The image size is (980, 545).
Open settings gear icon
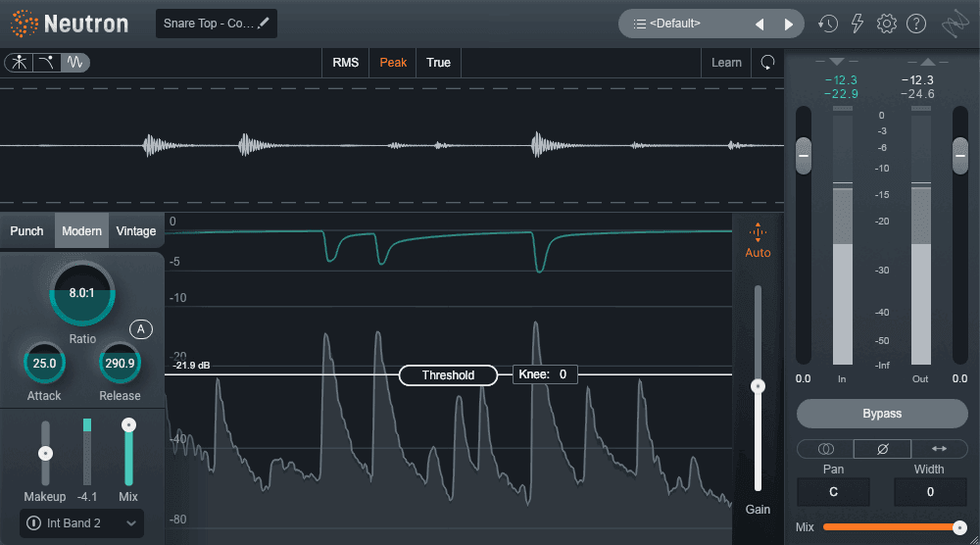tap(886, 24)
